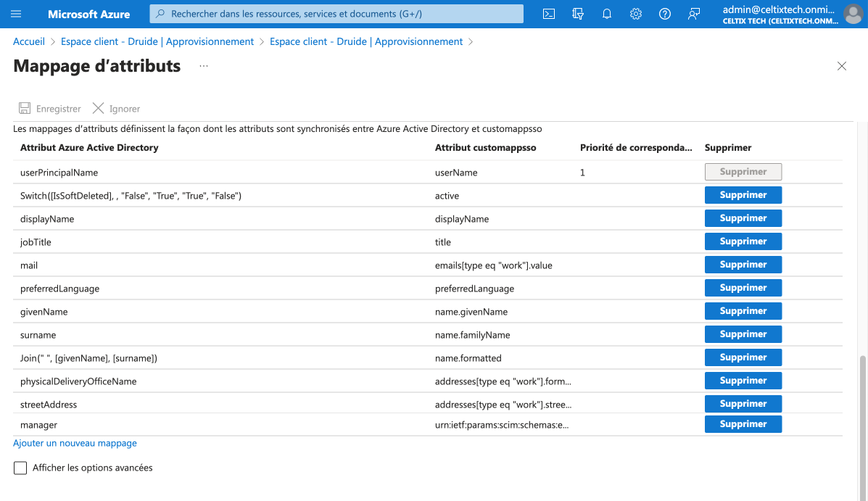This screenshot has width=868, height=501.
Task: Enable Afficher les options avancées checkbox
Action: (20, 468)
